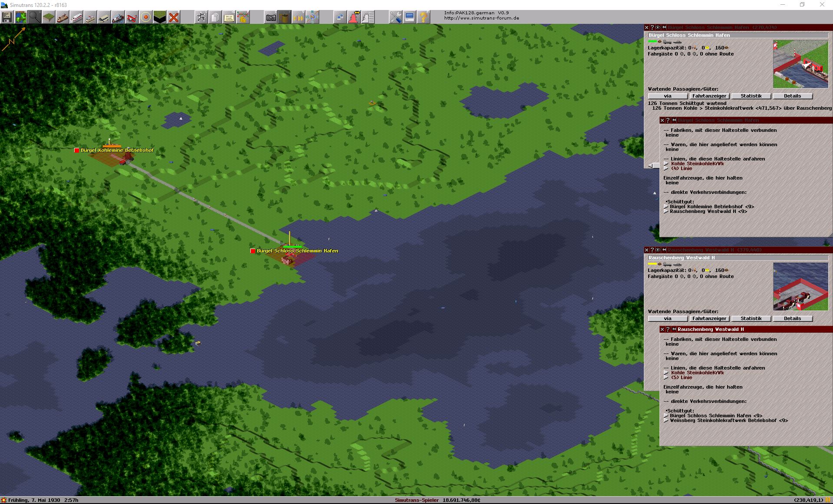Open the ship construction tools
The width and height of the screenshot is (833, 504).
coord(118,17)
